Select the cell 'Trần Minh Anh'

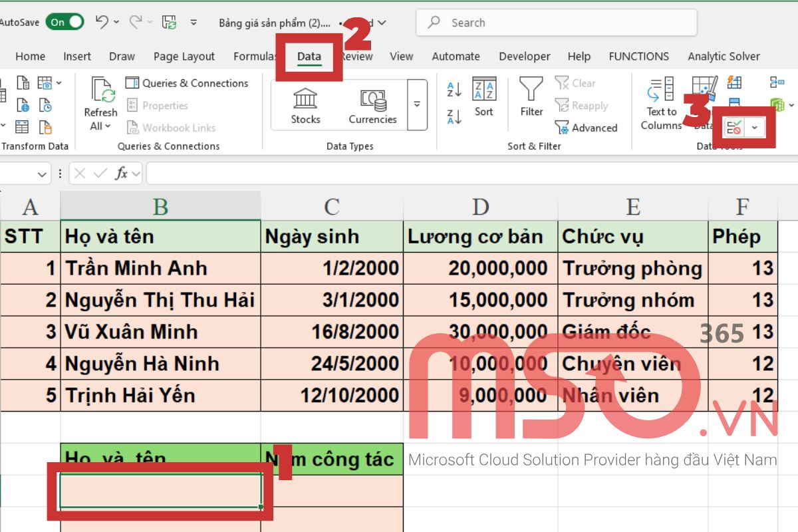click(x=160, y=268)
